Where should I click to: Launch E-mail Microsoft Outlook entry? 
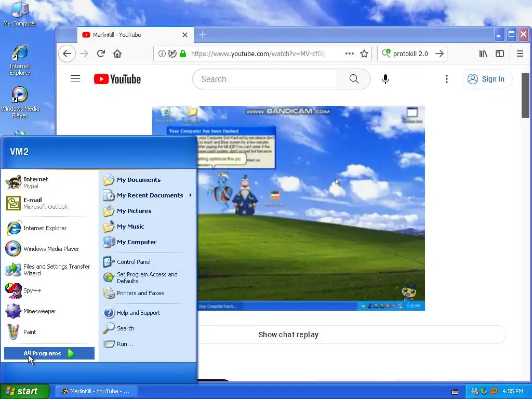click(x=49, y=203)
